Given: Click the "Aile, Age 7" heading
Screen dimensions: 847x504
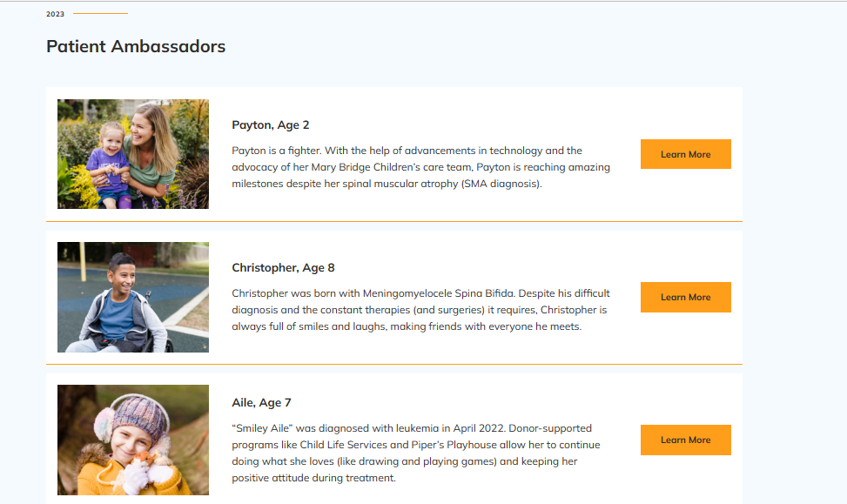Looking at the screenshot, I should point(261,402).
